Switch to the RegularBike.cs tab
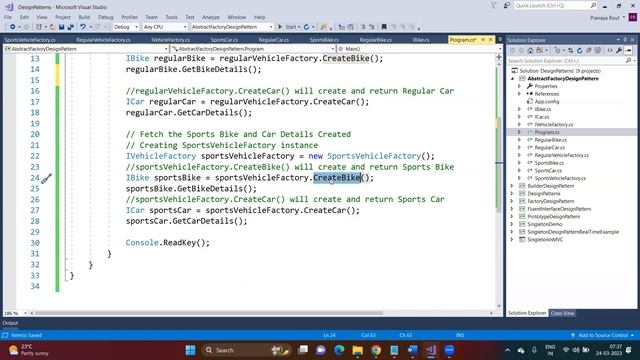The image size is (640, 360). pyautogui.click(x=376, y=40)
